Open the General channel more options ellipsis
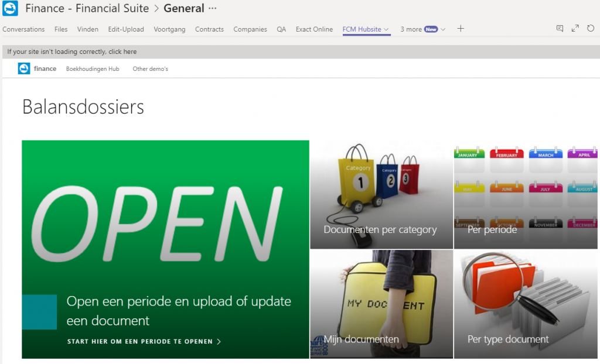The width and height of the screenshot is (600, 364). 212,8
